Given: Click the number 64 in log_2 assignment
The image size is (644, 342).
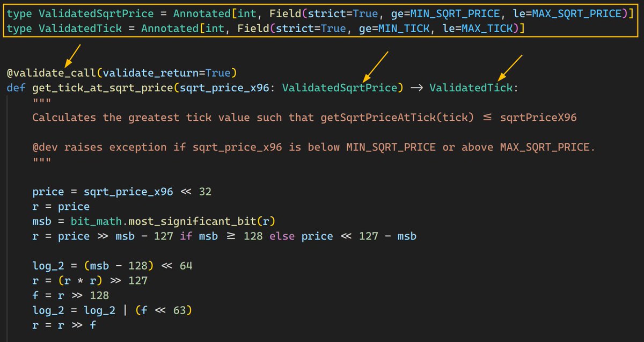Looking at the screenshot, I should [x=186, y=266].
